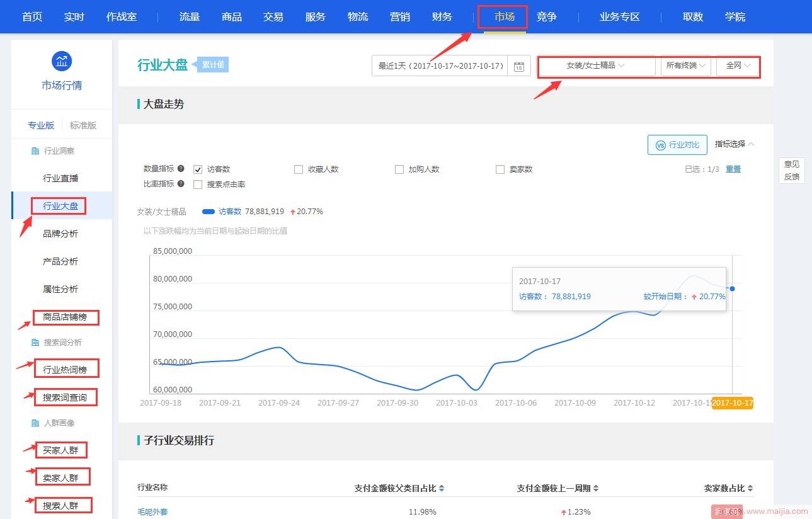812x519 pixels.
Task: Open 流量 in top navigation
Action: [190, 17]
